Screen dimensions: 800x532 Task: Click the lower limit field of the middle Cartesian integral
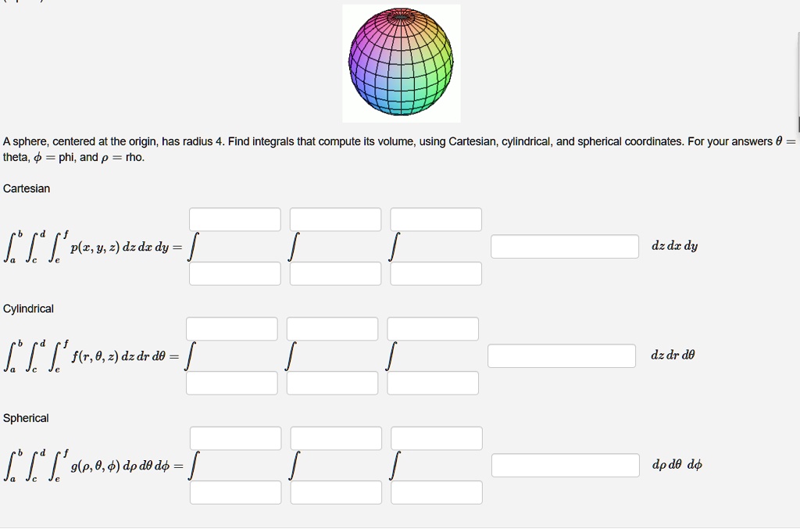tap(335, 273)
